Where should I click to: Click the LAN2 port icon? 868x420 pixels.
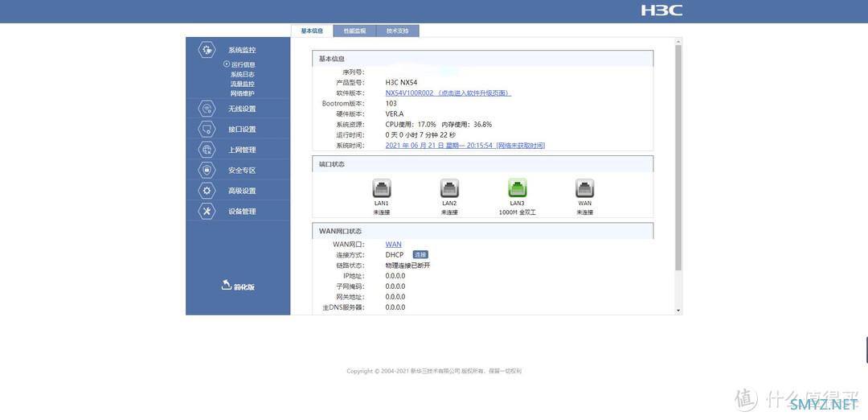(449, 188)
